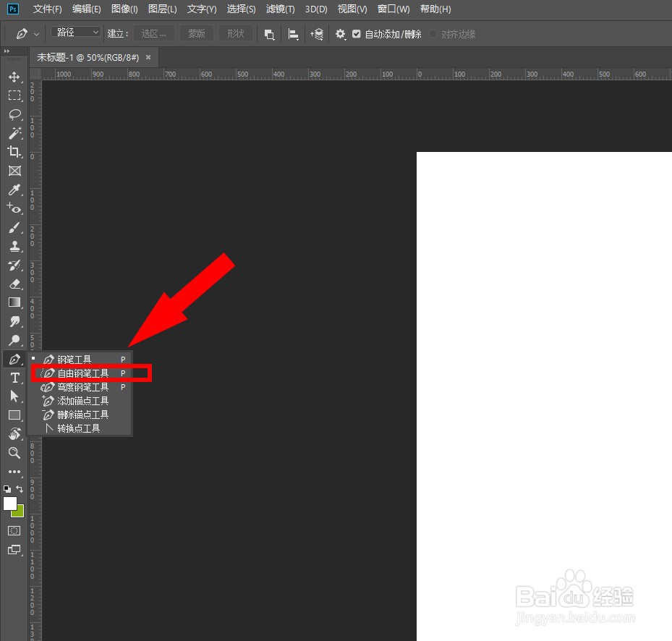Select the Frame tool

pos(14,171)
